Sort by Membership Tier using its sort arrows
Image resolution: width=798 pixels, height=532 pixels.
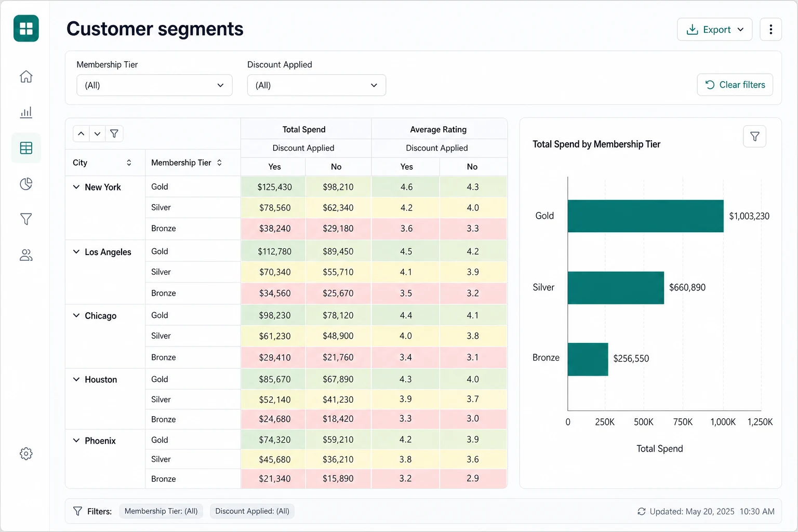219,163
